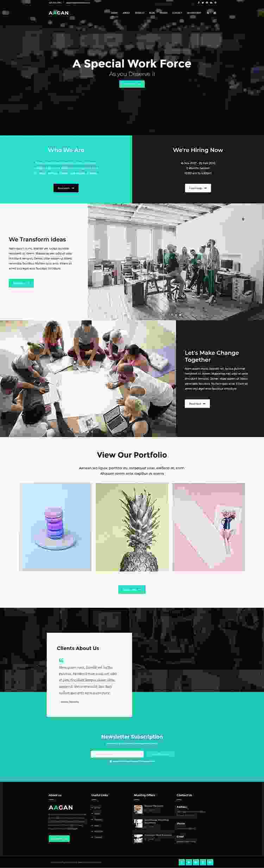Open the Blog menu item in the navigation

152,13
